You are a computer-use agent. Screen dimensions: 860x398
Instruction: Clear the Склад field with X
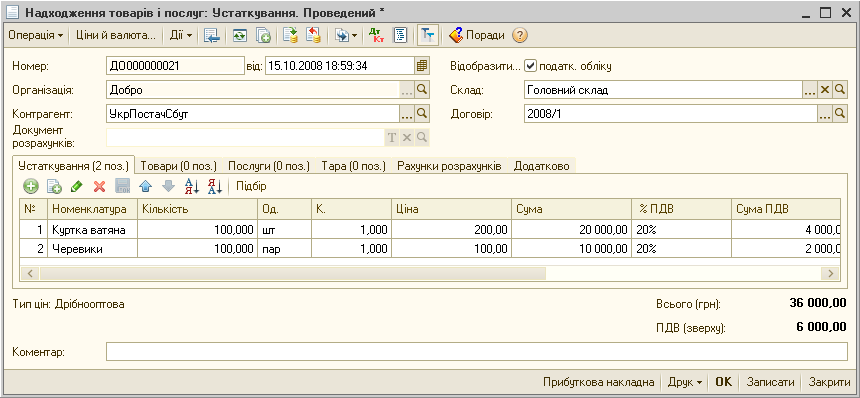pyautogui.click(x=825, y=90)
